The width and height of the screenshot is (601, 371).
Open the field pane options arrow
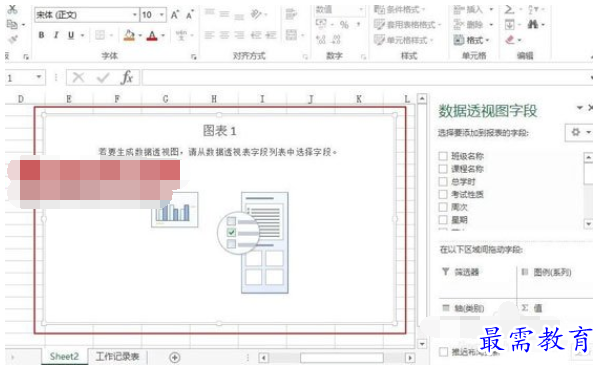click(x=580, y=108)
